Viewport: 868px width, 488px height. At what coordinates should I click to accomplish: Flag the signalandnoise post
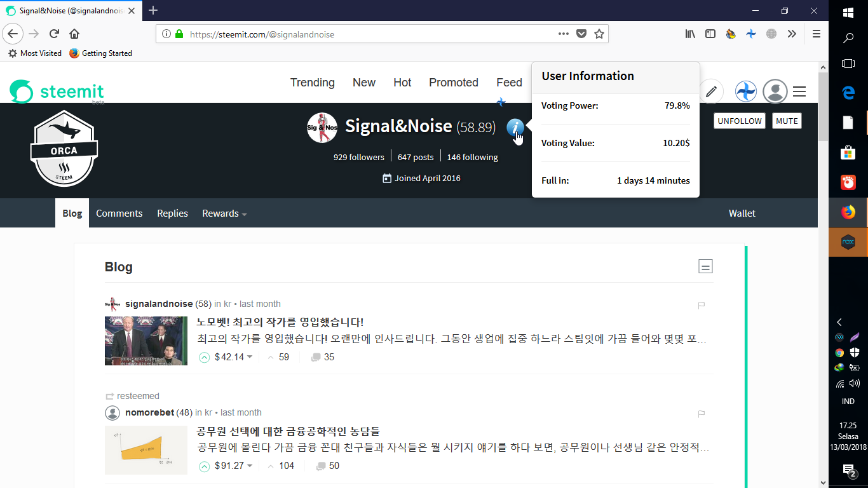(702, 305)
